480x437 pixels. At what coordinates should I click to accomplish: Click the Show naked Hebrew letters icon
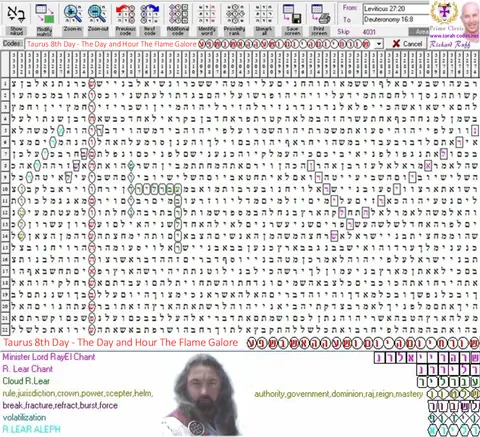click(x=16, y=14)
